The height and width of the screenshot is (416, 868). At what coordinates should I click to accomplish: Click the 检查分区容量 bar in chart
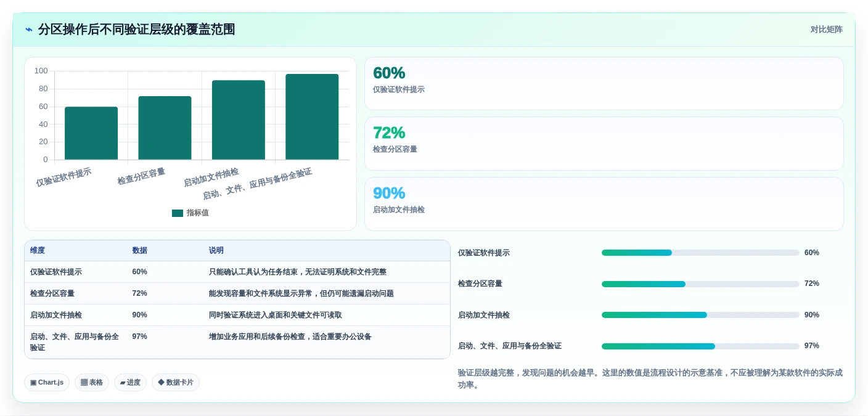coord(165,128)
